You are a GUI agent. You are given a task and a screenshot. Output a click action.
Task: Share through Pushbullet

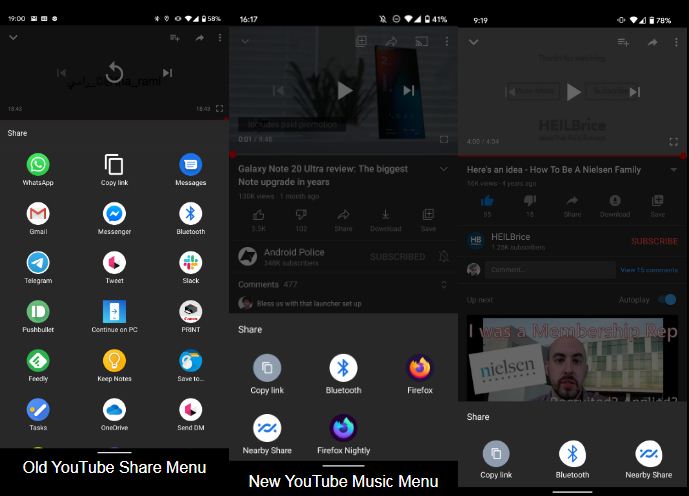click(x=38, y=311)
